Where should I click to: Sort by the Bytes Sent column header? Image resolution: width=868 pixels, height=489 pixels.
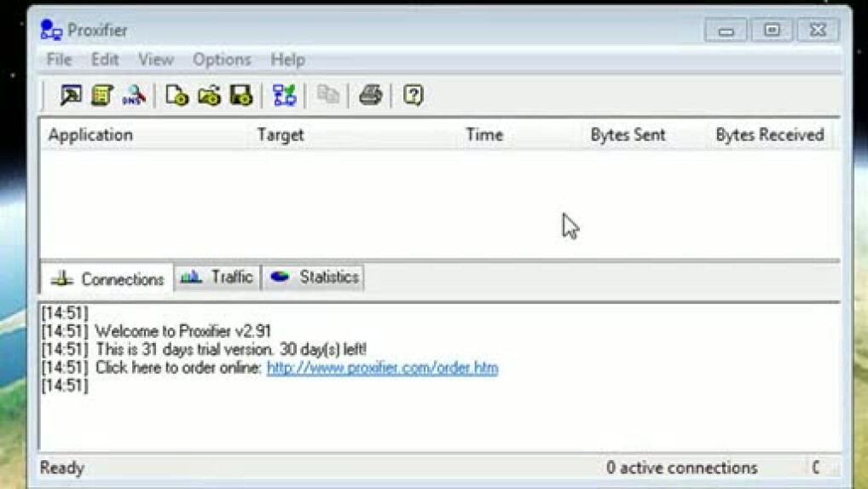628,135
